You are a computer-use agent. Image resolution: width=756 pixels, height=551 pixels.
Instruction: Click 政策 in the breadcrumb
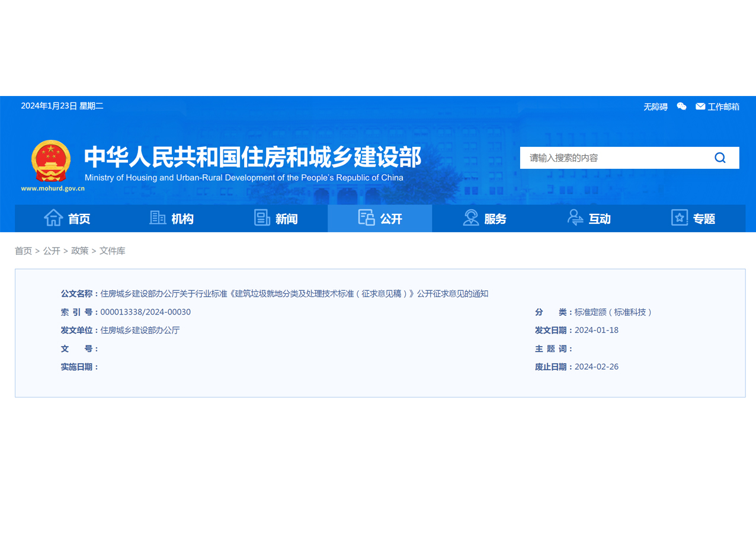[80, 251]
